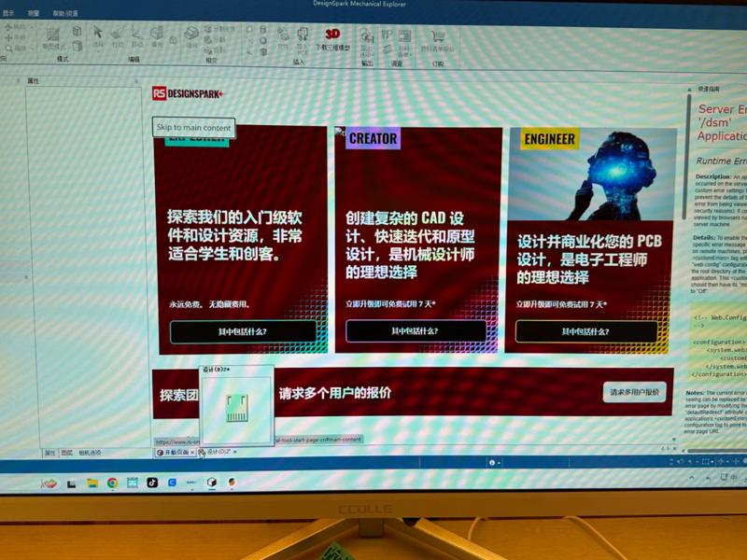Close the Start Page tab

192,453
